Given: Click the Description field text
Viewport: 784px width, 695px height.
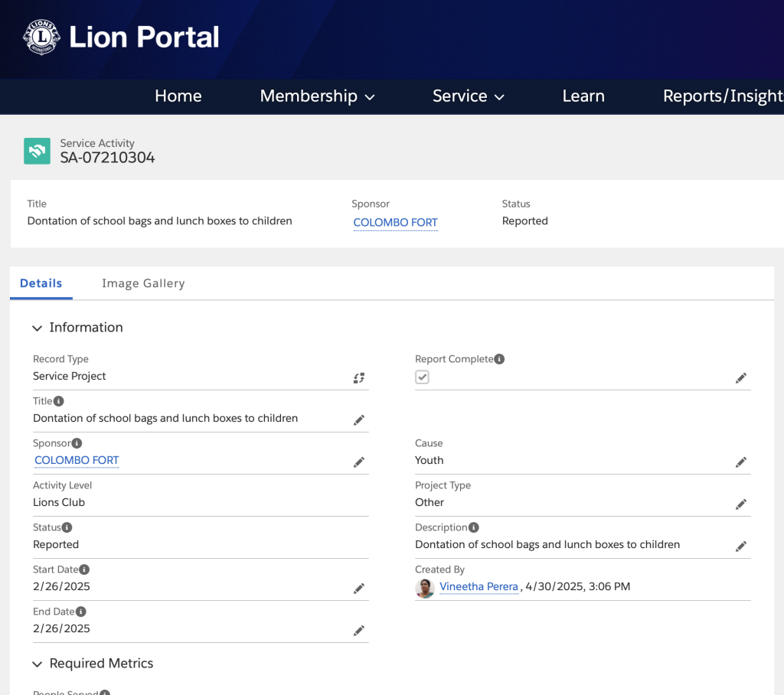Looking at the screenshot, I should [547, 544].
